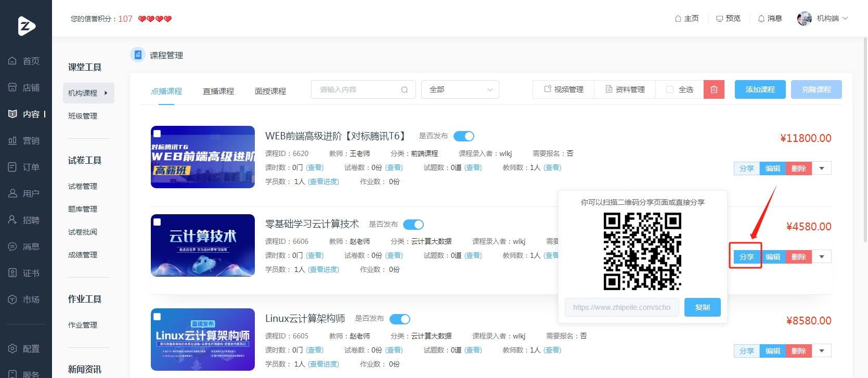Open 题库管理 in the side menu

point(83,209)
